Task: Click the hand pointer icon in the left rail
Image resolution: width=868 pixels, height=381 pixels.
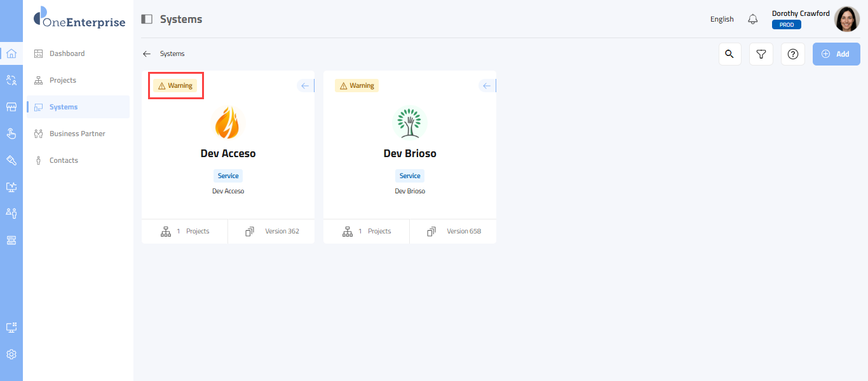Action: click(x=11, y=134)
